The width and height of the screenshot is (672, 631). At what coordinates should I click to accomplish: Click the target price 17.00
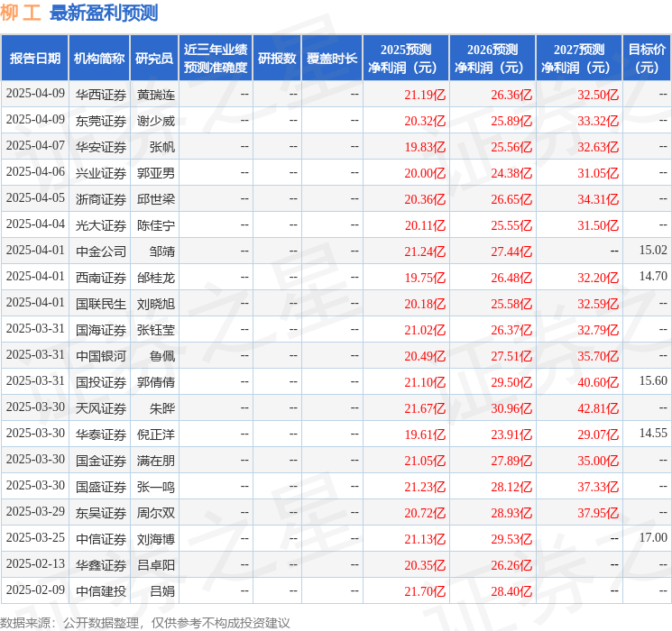653,537
